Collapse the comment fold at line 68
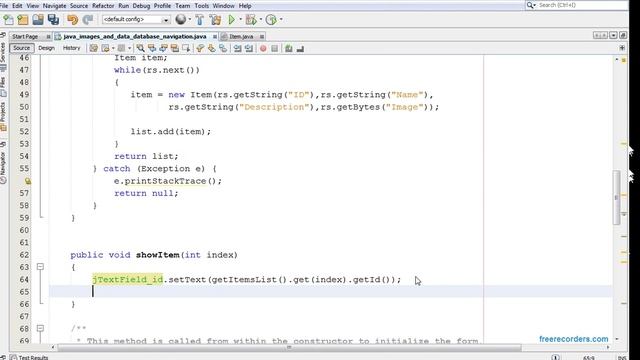 click(x=40, y=328)
